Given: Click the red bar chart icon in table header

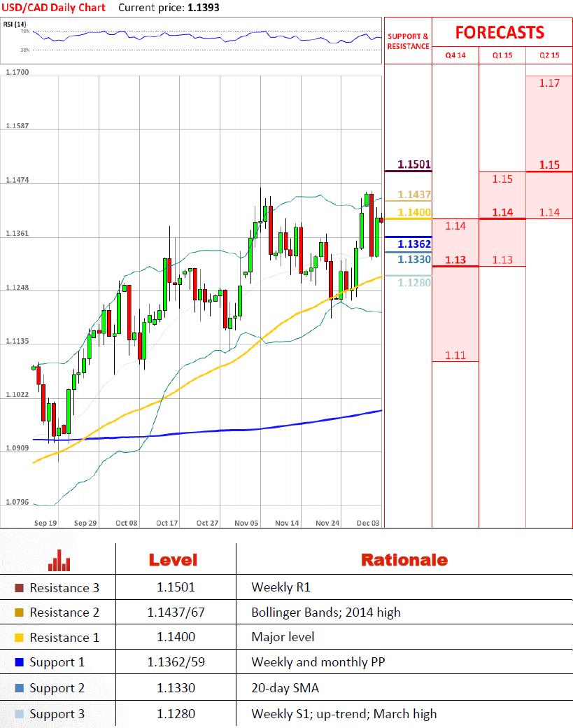Looking at the screenshot, I should [59, 560].
